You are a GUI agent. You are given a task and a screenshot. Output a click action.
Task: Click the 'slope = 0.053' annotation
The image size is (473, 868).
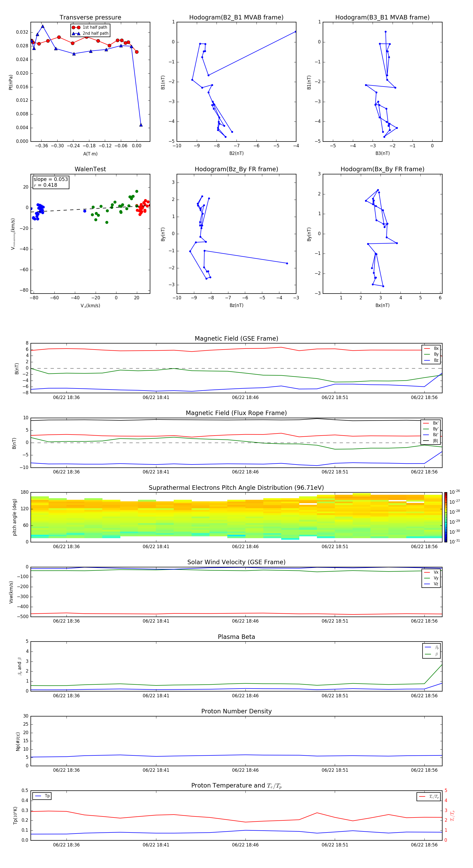point(51,179)
